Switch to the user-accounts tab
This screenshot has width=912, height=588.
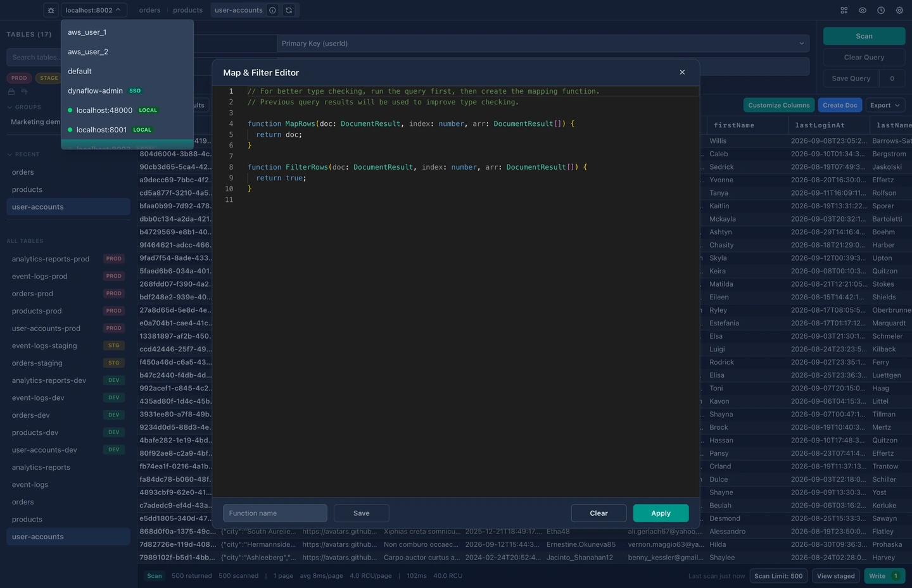pos(238,10)
